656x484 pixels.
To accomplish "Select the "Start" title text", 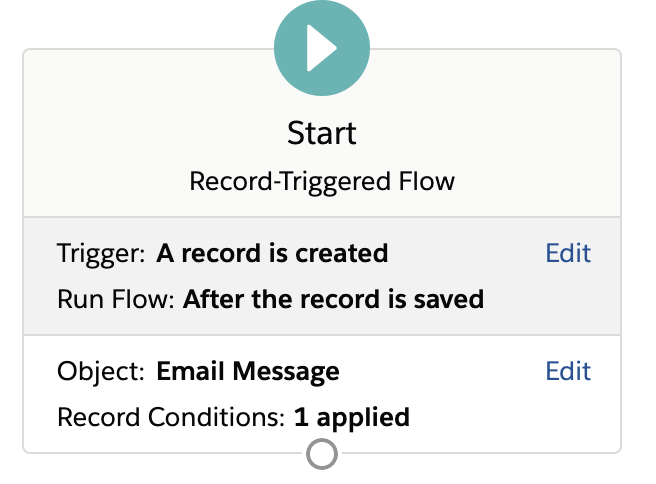I will pos(322,133).
